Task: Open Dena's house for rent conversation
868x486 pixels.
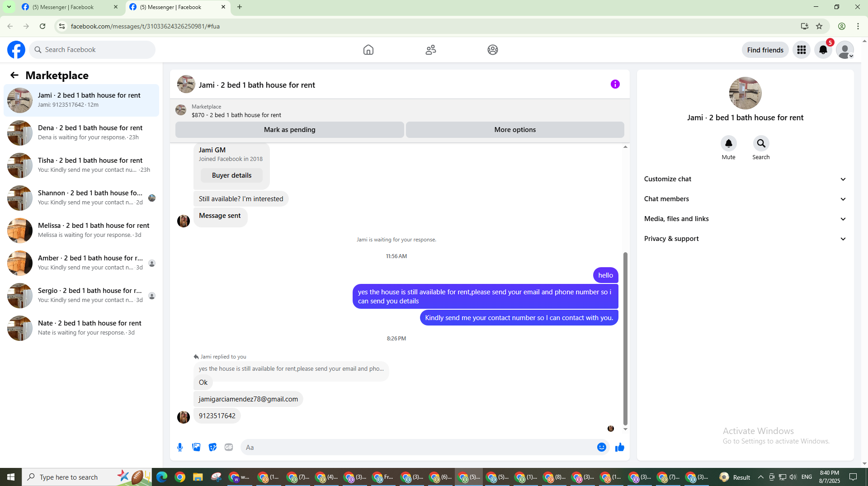Action: pos(81,132)
